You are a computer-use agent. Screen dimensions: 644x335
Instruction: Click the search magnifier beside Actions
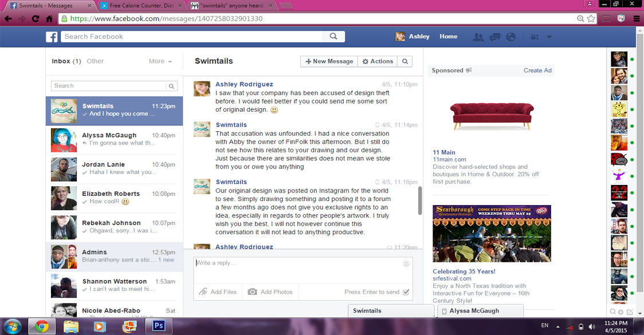pos(405,61)
